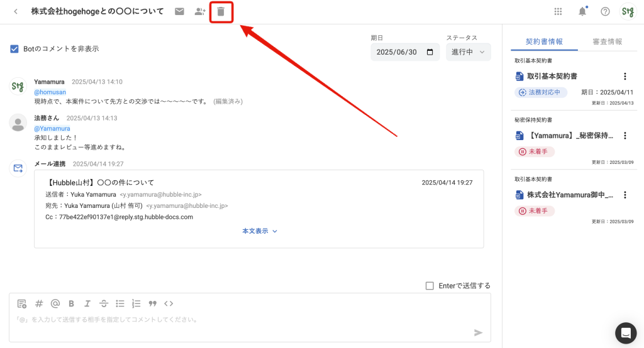Click the @Yamamura mention link

click(52, 128)
